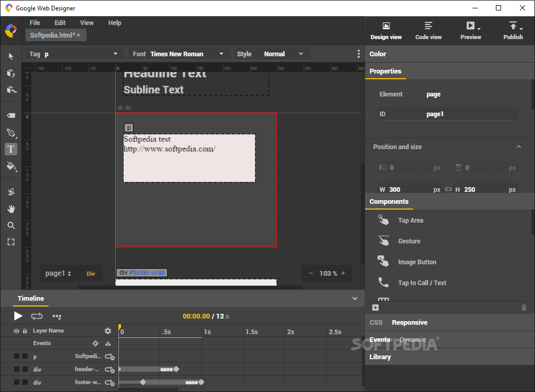Toggle lock of header div layer
535x392 pixels.
coord(25,369)
